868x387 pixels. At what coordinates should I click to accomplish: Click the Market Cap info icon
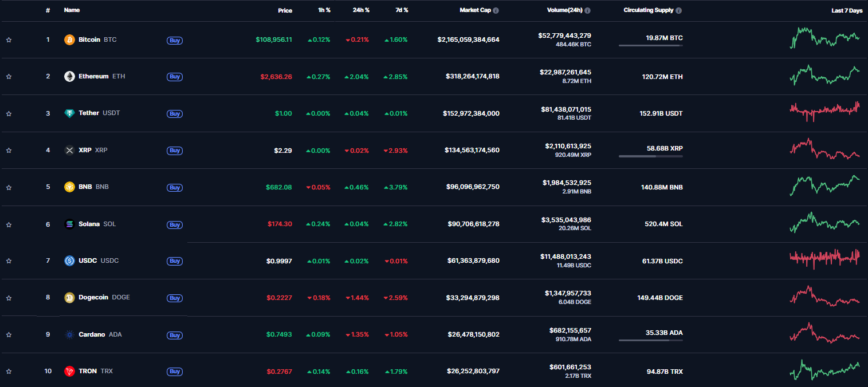(496, 11)
